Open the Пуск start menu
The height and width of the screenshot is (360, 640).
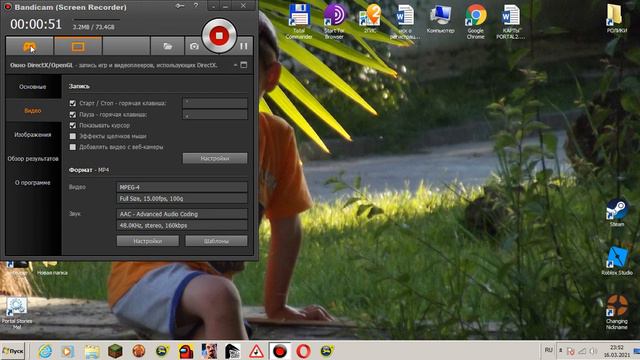[x=13, y=351]
